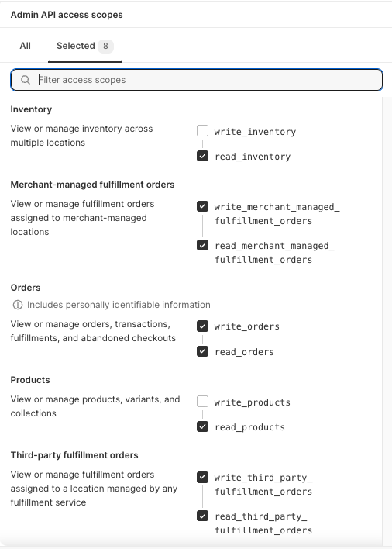Toggle read_merchant_managed_fulfillment_orders checkbox
The width and height of the screenshot is (392, 549).
tap(202, 245)
